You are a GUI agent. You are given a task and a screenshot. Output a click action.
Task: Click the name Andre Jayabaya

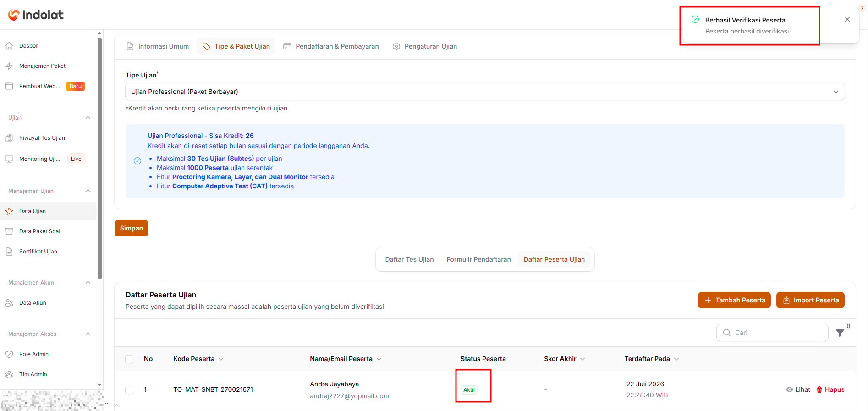click(335, 384)
